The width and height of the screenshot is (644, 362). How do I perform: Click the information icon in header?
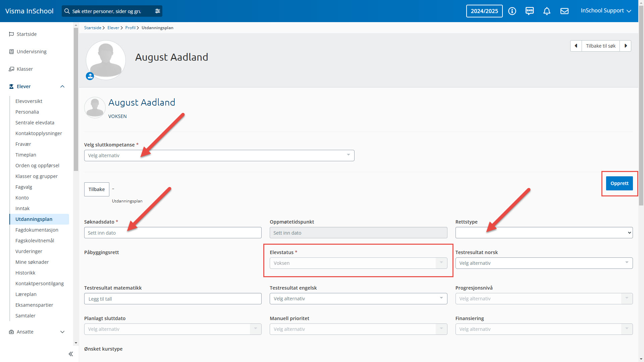(x=512, y=11)
